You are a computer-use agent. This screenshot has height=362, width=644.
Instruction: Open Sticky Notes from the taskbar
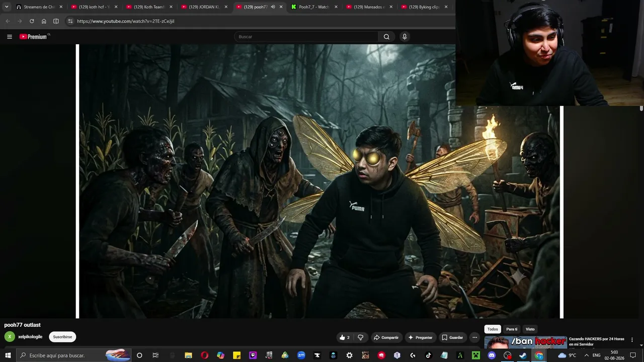click(236, 355)
